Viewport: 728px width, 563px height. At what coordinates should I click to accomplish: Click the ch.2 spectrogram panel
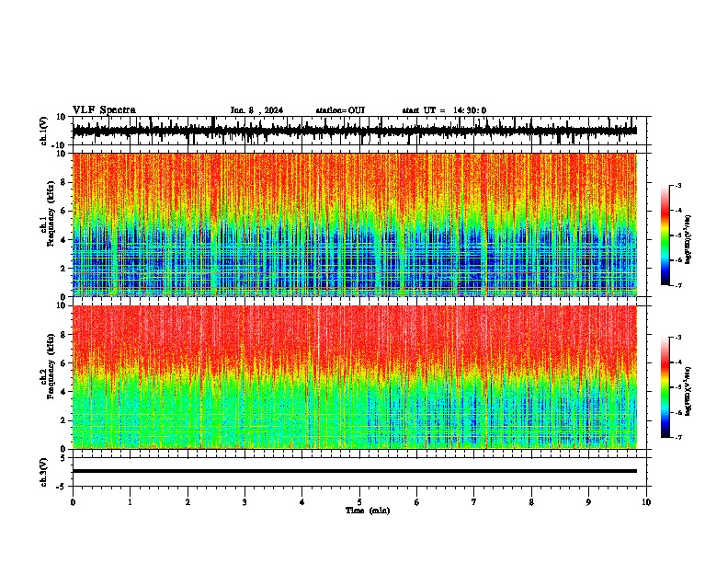point(354,377)
